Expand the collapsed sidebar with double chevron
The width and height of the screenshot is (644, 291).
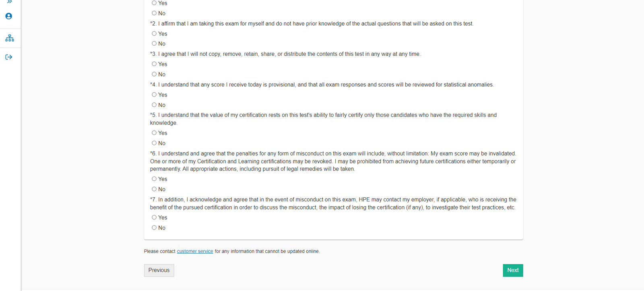[x=9, y=2]
